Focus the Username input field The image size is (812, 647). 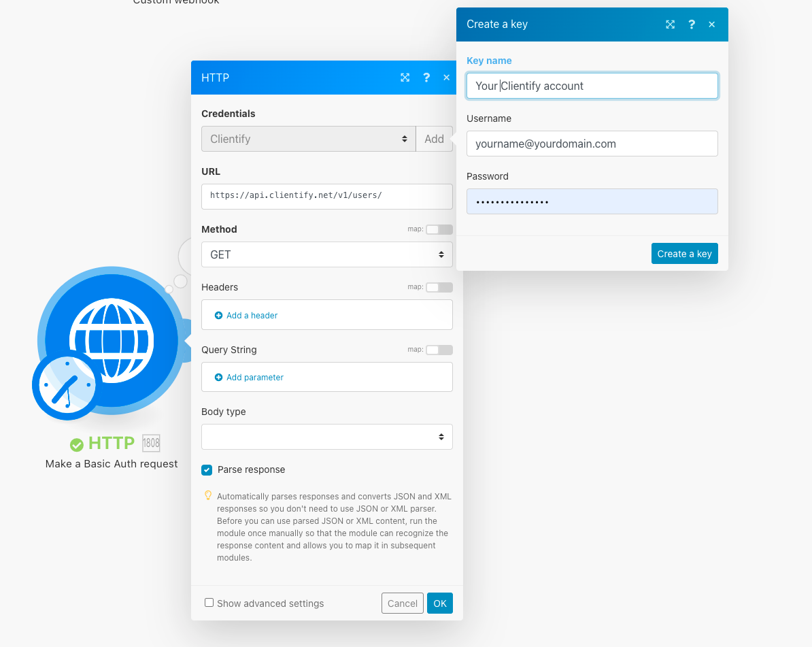[592, 144]
